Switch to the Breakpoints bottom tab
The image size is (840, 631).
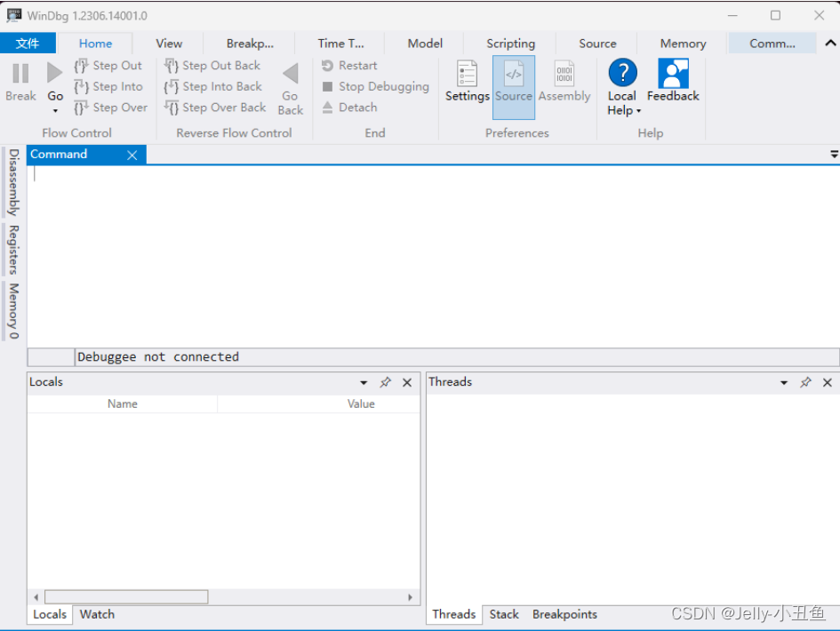click(x=564, y=614)
